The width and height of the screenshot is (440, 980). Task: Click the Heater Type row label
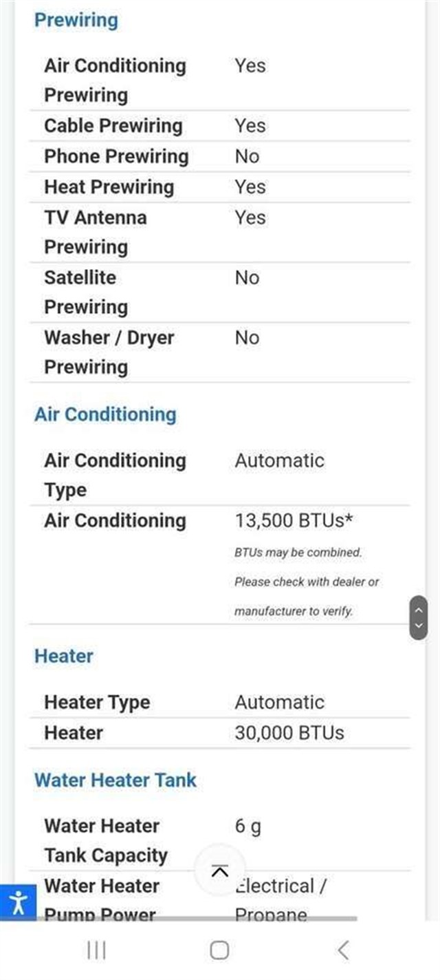[97, 703]
